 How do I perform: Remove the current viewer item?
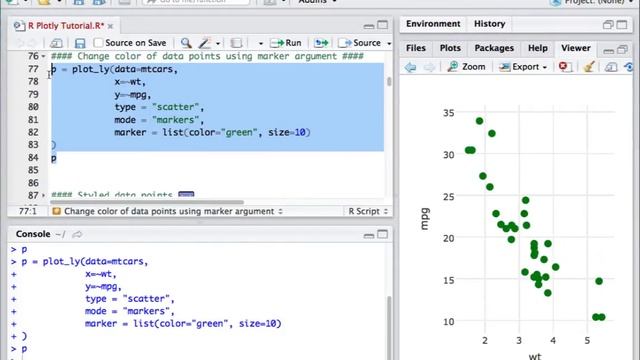click(x=564, y=67)
